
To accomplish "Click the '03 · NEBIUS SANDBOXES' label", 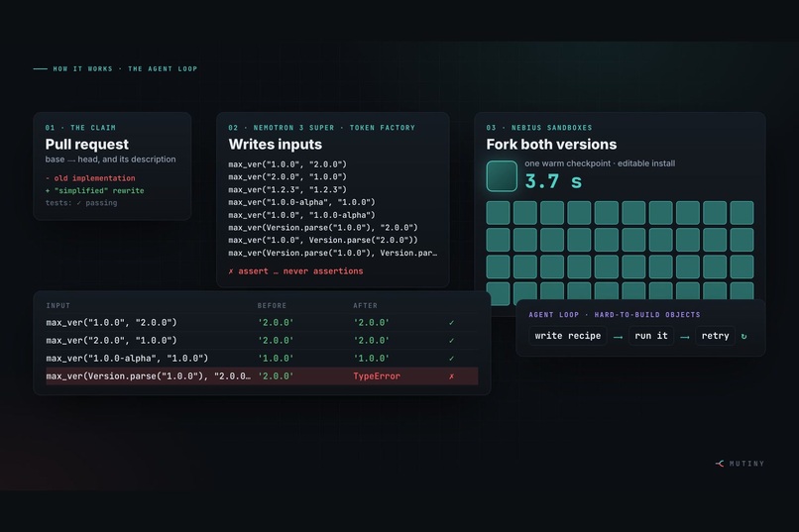I will pyautogui.click(x=539, y=128).
